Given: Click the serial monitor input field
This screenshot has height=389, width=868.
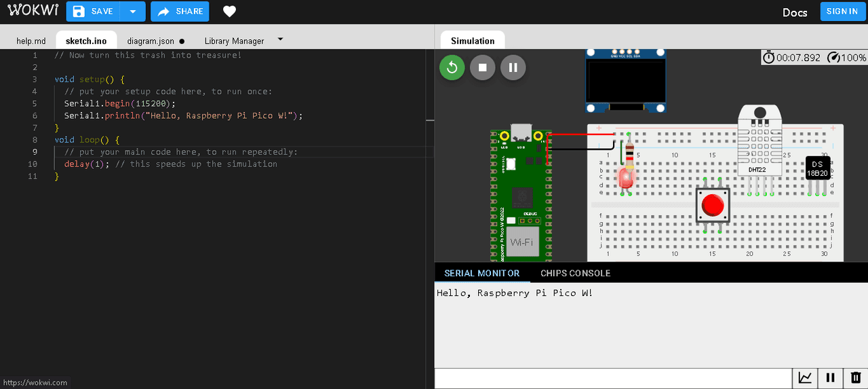Looking at the screenshot, I should (x=613, y=378).
